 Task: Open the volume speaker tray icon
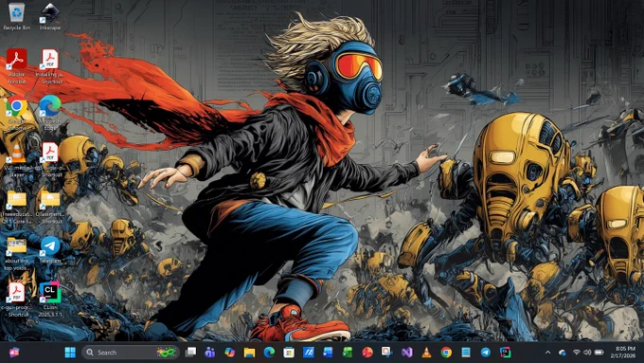(x=587, y=353)
